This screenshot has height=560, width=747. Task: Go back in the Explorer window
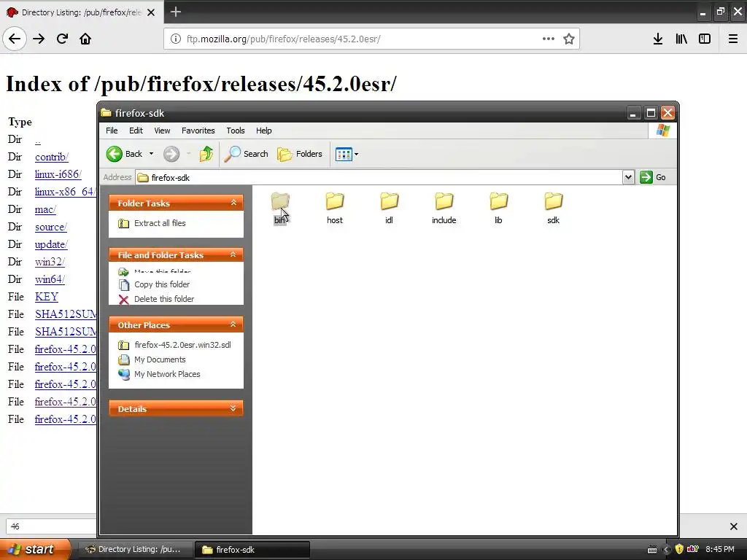pos(125,154)
